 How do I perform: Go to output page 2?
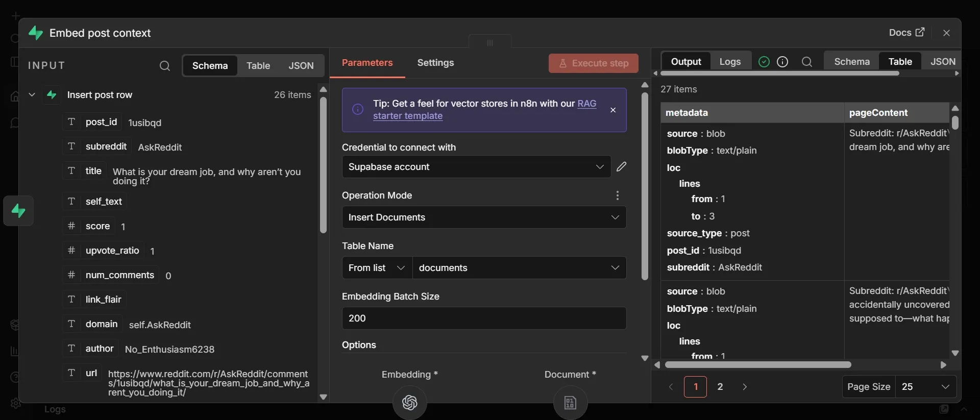(720, 387)
